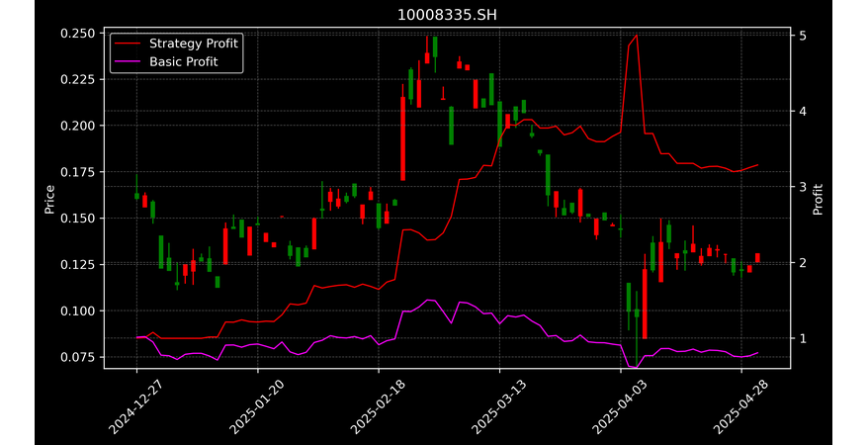
Task: Click the Profit axis label
Action: coord(818,200)
